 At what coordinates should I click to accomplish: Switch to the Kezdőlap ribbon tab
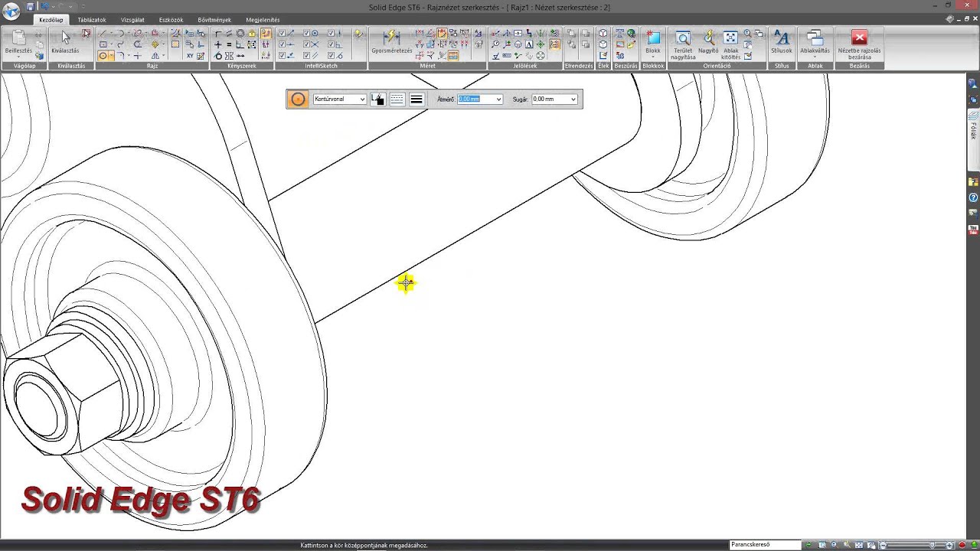pyautogui.click(x=51, y=20)
